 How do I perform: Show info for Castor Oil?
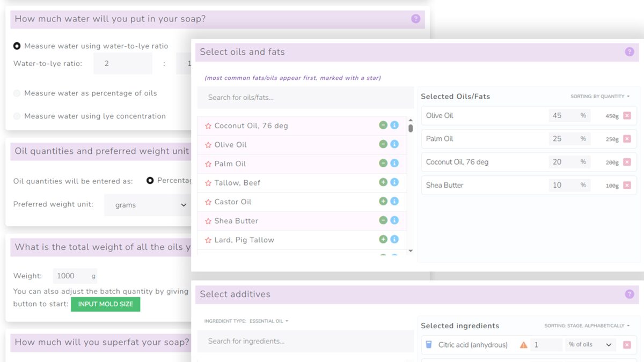pyautogui.click(x=394, y=202)
